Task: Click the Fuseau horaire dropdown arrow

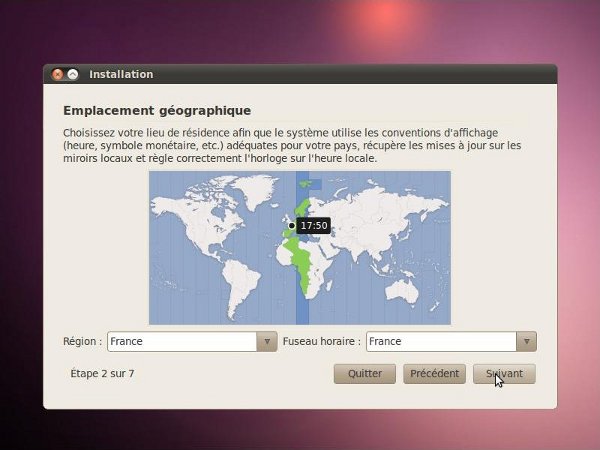Action: tap(526, 341)
